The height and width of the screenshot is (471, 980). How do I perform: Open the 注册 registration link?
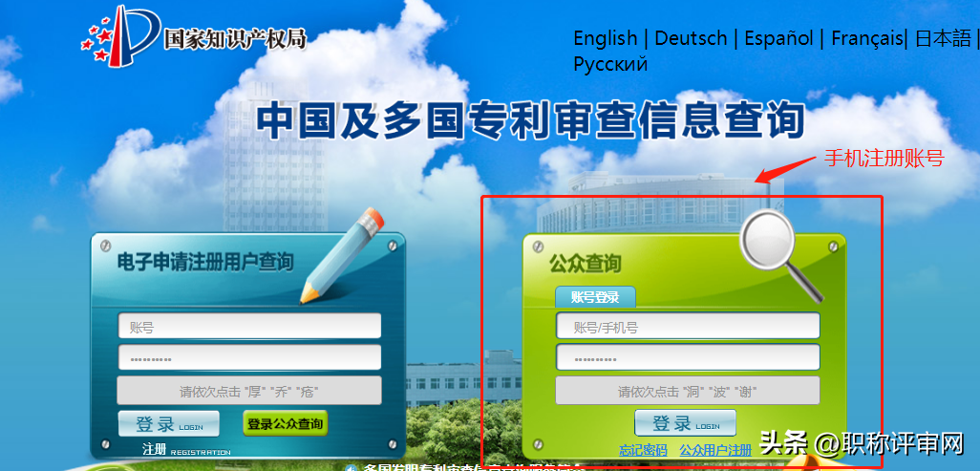[155, 449]
